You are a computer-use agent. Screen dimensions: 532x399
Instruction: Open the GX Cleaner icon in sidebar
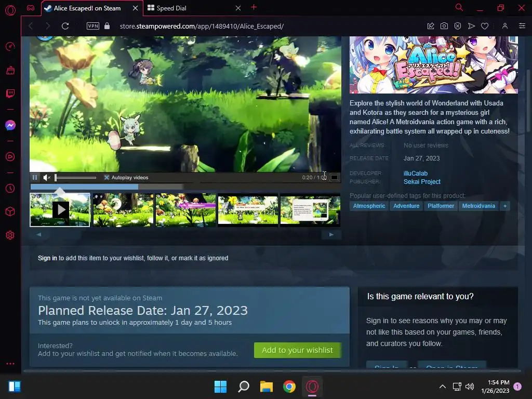pos(10,70)
